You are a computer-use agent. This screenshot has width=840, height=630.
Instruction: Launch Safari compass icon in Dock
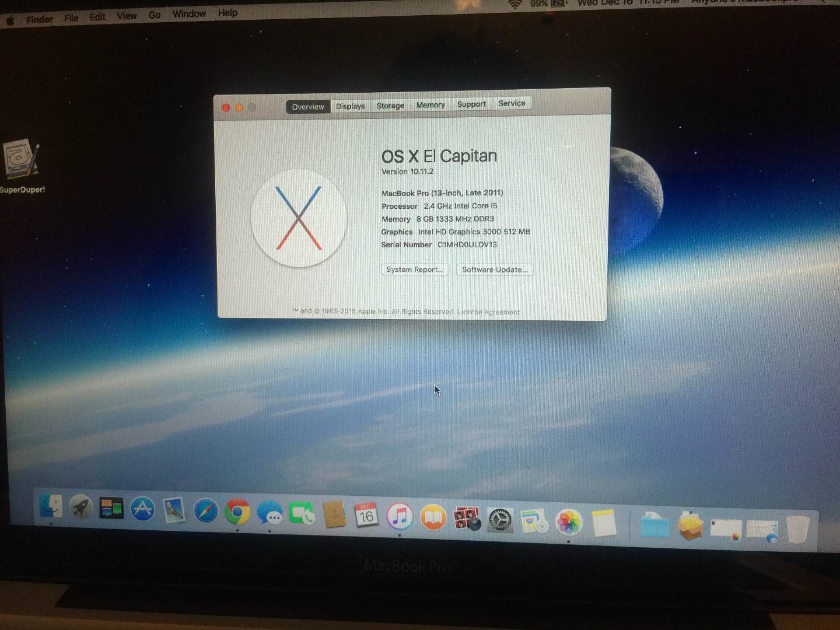coord(205,512)
